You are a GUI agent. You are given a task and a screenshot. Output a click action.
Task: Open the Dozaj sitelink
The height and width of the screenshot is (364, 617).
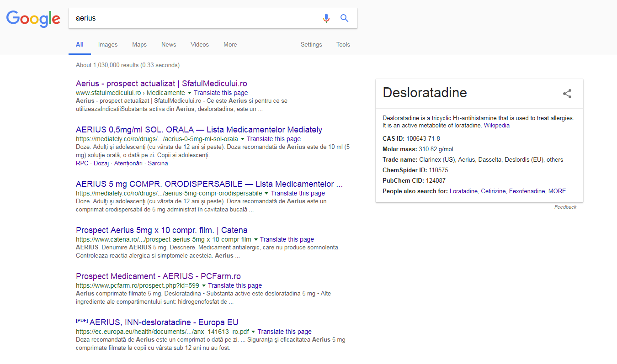point(101,163)
